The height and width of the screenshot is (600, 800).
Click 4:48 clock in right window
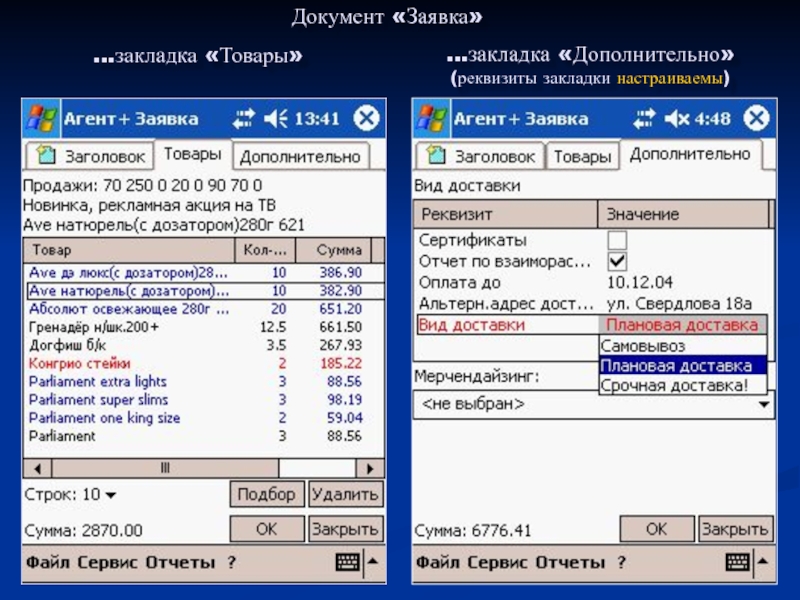tap(713, 119)
